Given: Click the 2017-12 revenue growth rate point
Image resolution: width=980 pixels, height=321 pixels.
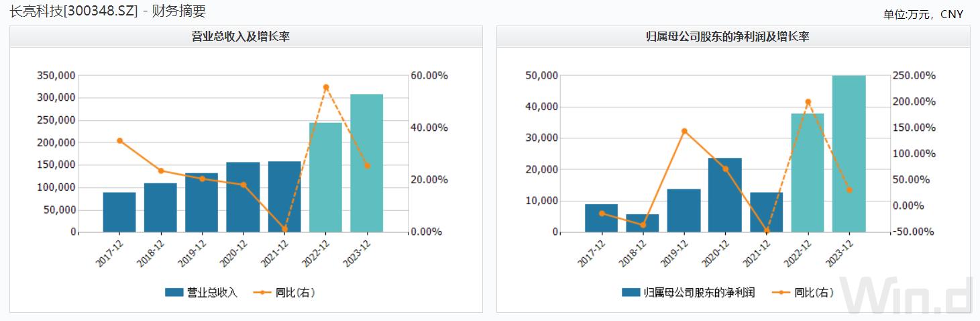Looking at the screenshot, I should (119, 140).
